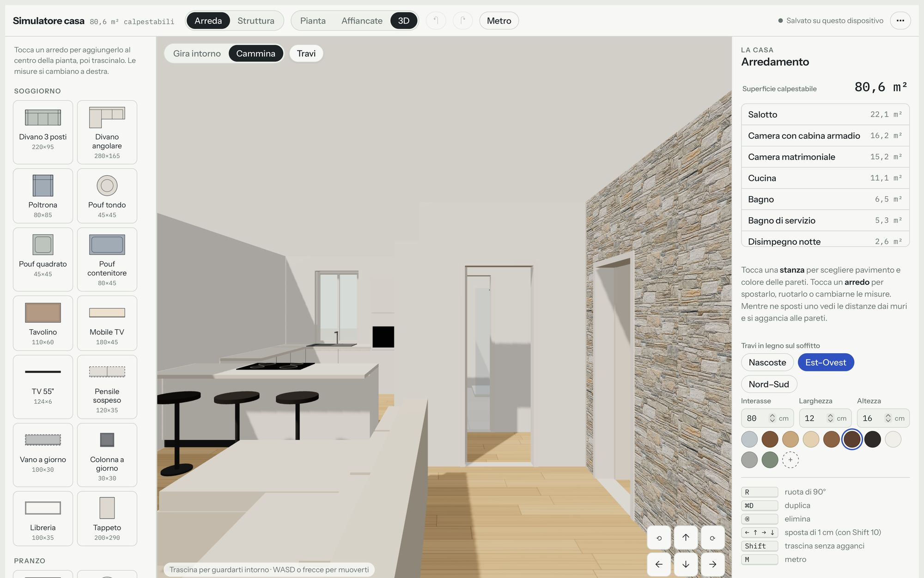Select the Salotto room row
Screen dimensions: 924x578
pos(825,114)
